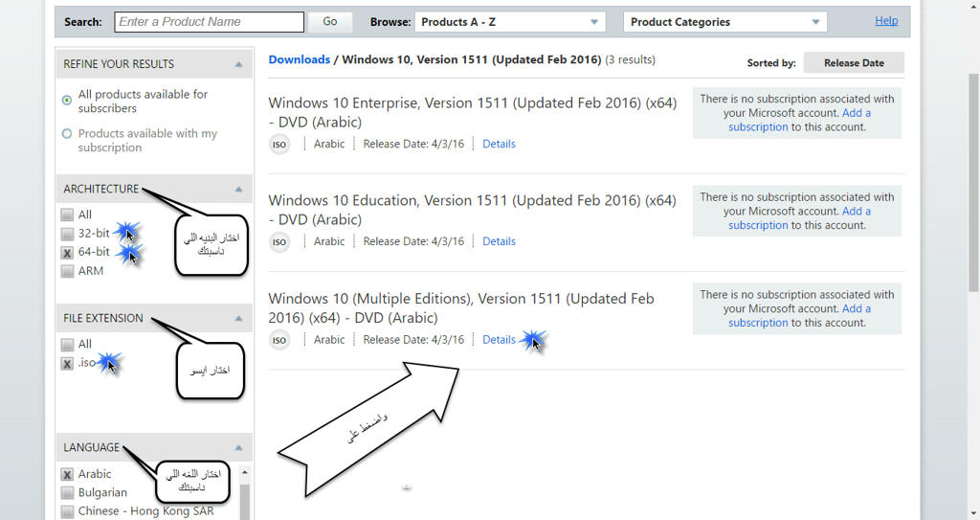Enable the 32-bit architecture filter
The image size is (980, 520).
point(67,234)
